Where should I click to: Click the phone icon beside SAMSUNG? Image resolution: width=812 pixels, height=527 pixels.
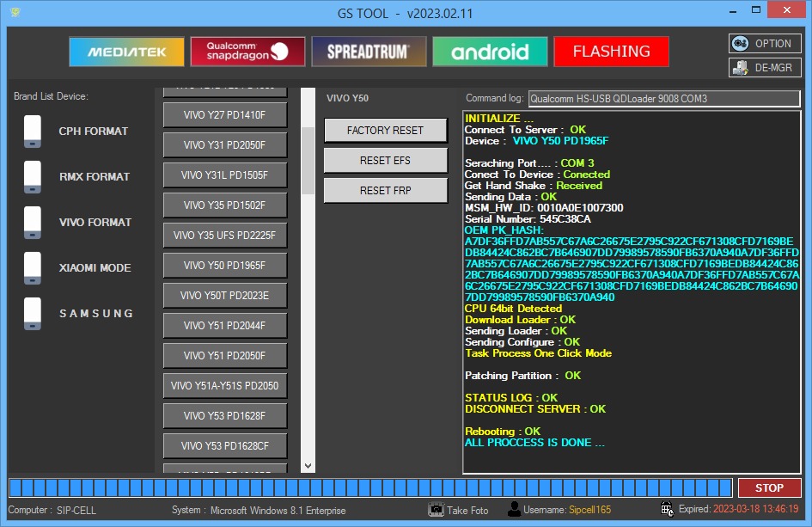pyautogui.click(x=33, y=314)
